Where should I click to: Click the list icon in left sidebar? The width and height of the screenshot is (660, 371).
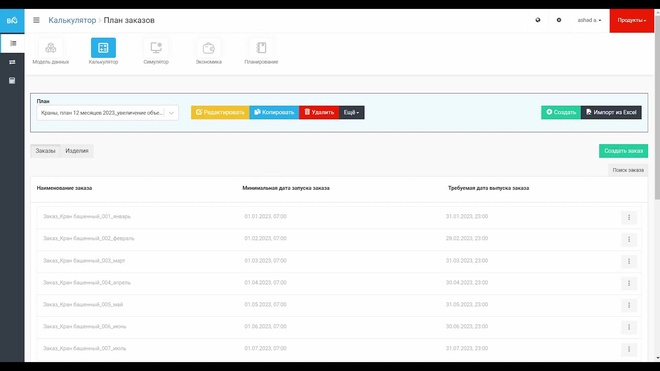point(13,43)
